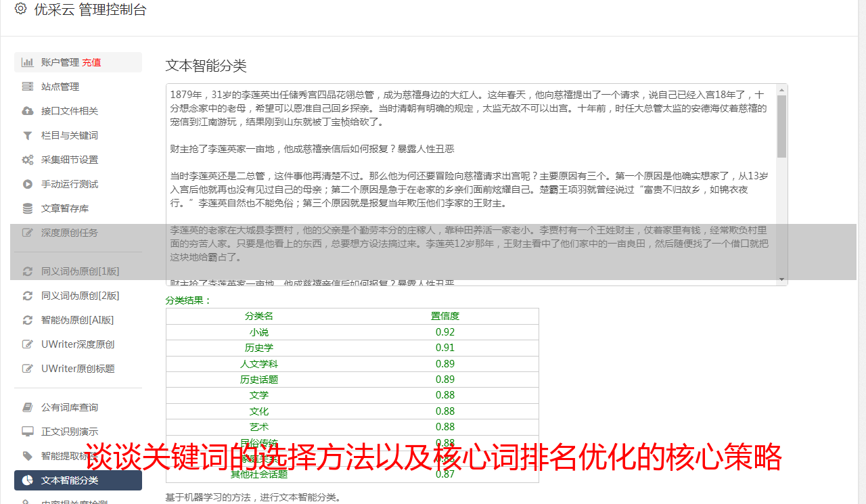Select the 文学 classification cell

click(259, 395)
